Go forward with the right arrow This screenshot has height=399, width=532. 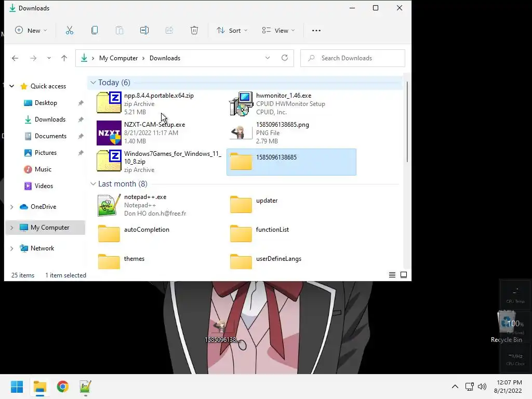pyautogui.click(x=33, y=58)
